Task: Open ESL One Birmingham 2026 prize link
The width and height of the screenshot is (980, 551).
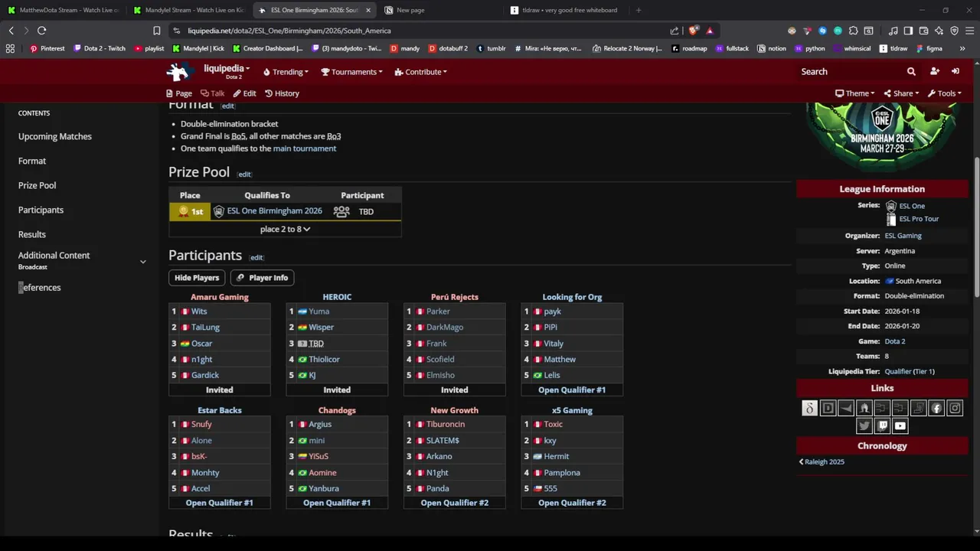Action: point(274,211)
